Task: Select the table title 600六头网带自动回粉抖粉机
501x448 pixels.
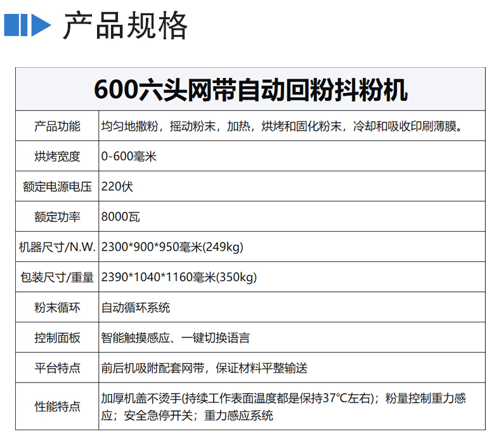Action: coord(251,90)
